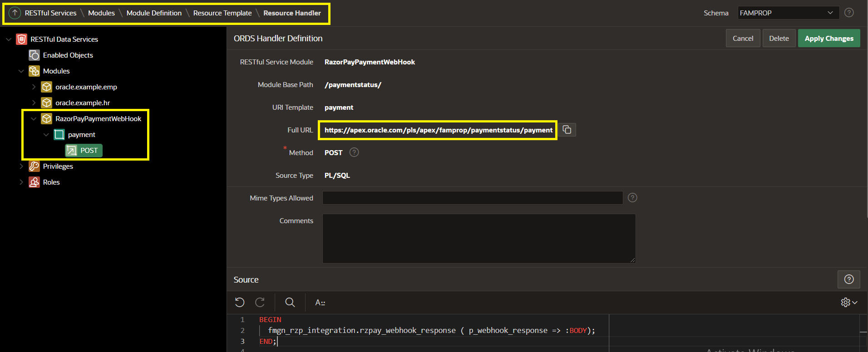Click into Comments text area

(479, 239)
